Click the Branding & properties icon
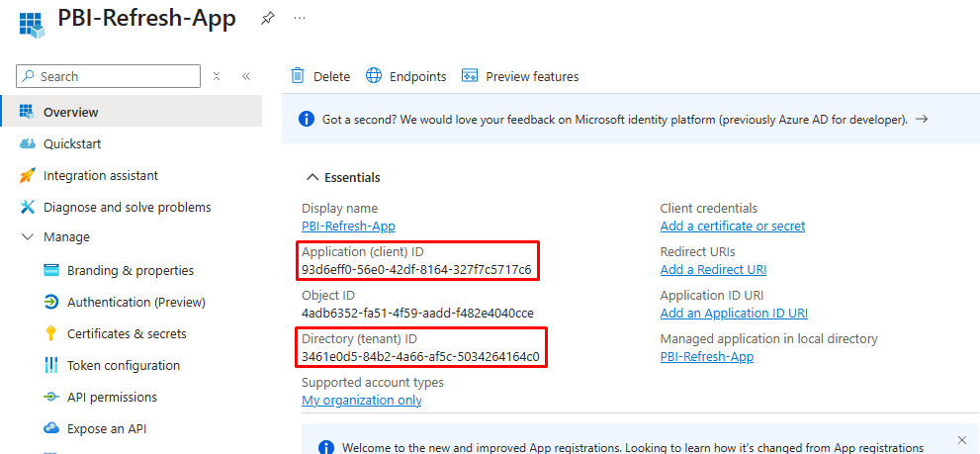 [51, 270]
